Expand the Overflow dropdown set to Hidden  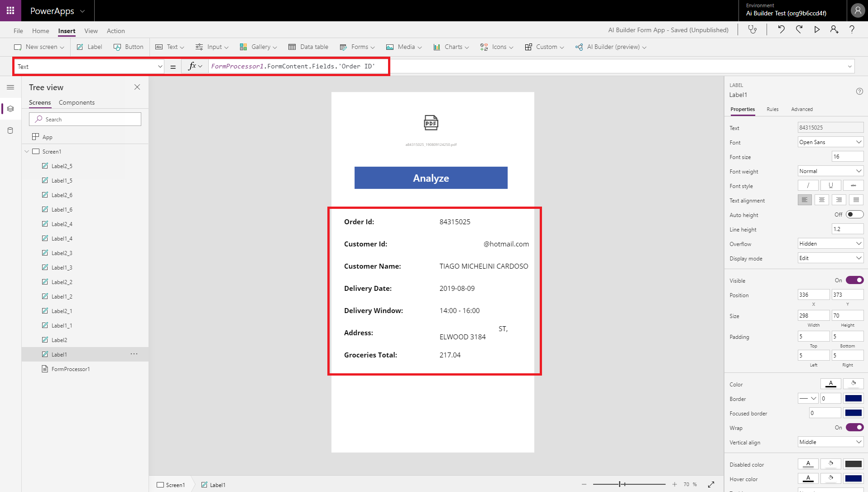(830, 244)
